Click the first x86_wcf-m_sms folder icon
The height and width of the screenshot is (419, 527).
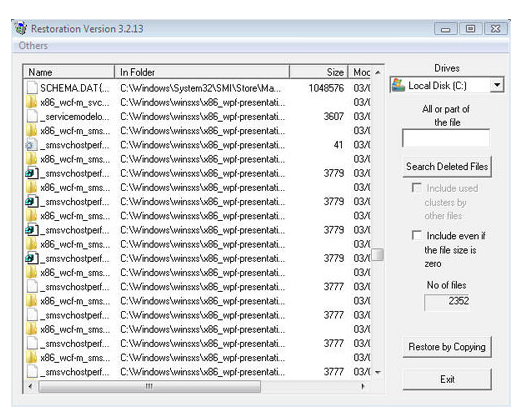point(32,130)
